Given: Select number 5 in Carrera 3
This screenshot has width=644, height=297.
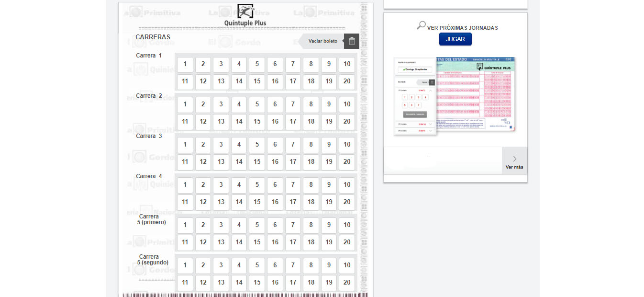Looking at the screenshot, I should click(257, 145).
